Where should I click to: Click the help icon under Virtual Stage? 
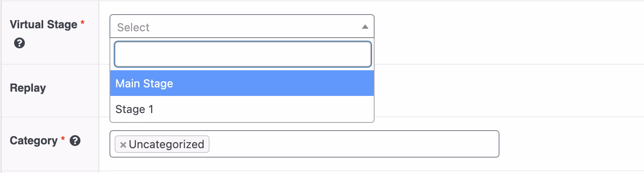pos(19,43)
